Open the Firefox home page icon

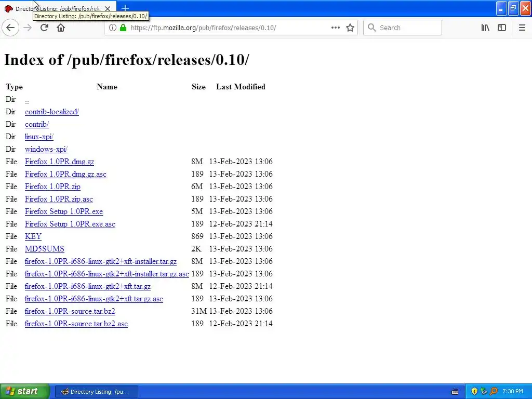point(61,28)
